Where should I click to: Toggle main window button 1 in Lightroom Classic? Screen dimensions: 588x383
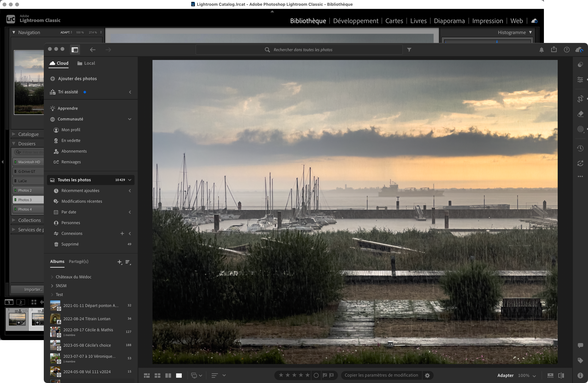click(9, 302)
